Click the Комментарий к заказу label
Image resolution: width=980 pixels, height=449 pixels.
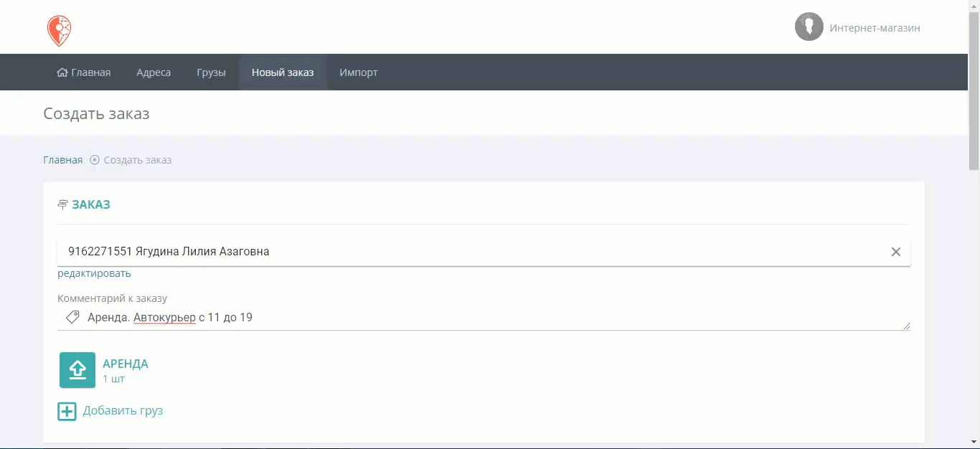pos(113,298)
